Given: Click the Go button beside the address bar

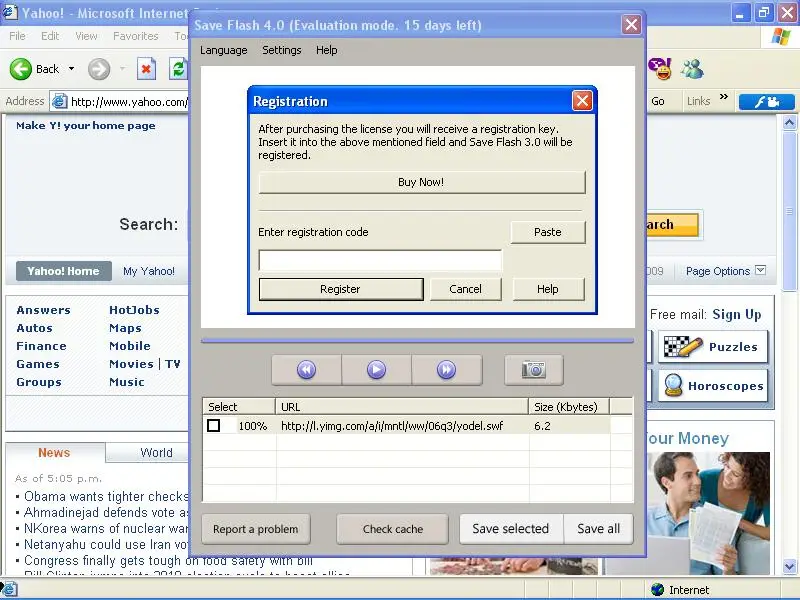Looking at the screenshot, I should (x=658, y=102).
